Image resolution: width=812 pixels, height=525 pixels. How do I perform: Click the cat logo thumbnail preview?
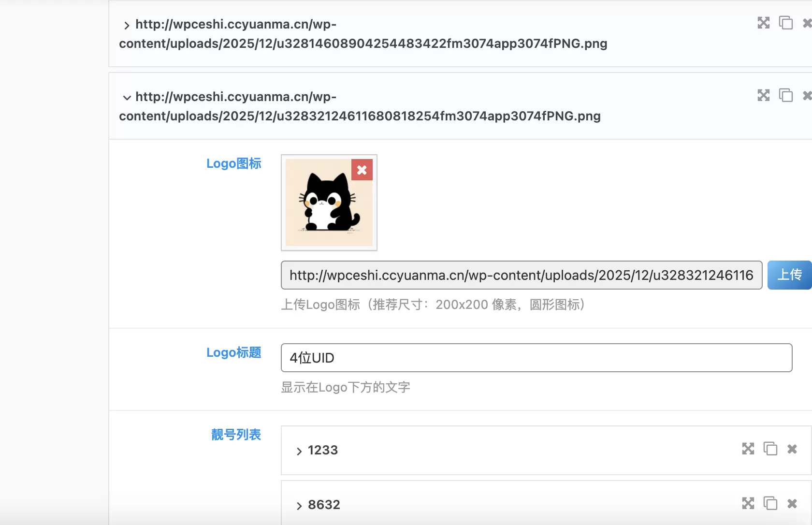click(x=329, y=203)
